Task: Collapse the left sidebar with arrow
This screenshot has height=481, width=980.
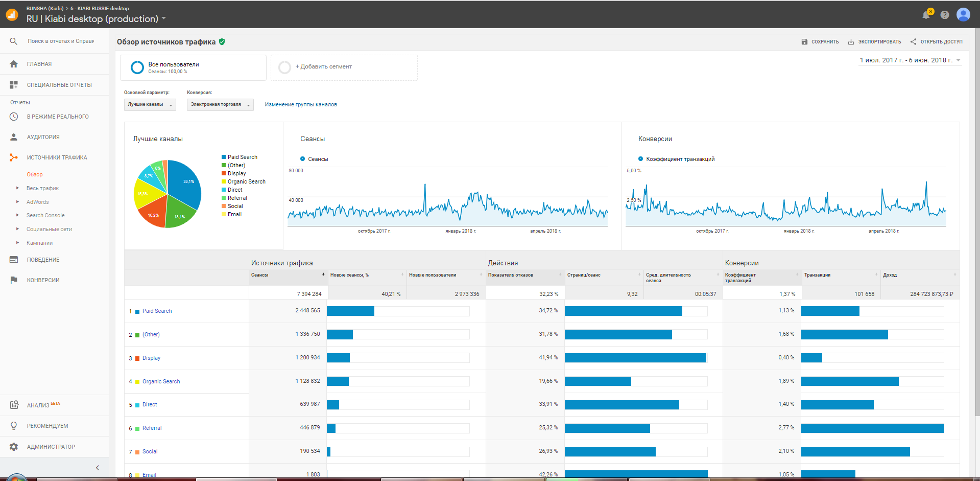Action: click(x=97, y=468)
